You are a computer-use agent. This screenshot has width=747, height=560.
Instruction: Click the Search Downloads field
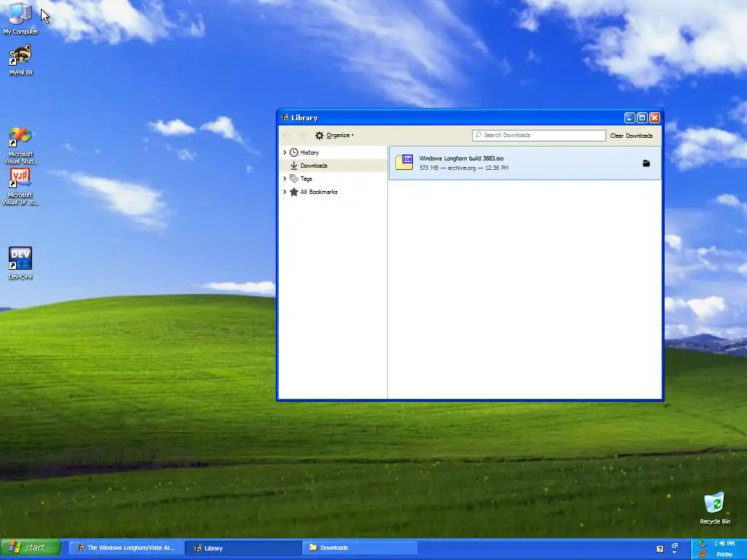[x=539, y=135]
